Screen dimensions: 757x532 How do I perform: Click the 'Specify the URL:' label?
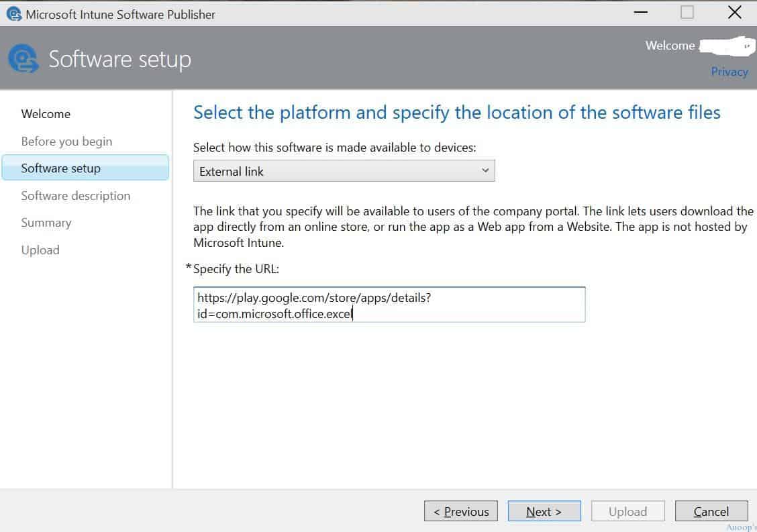pos(236,269)
